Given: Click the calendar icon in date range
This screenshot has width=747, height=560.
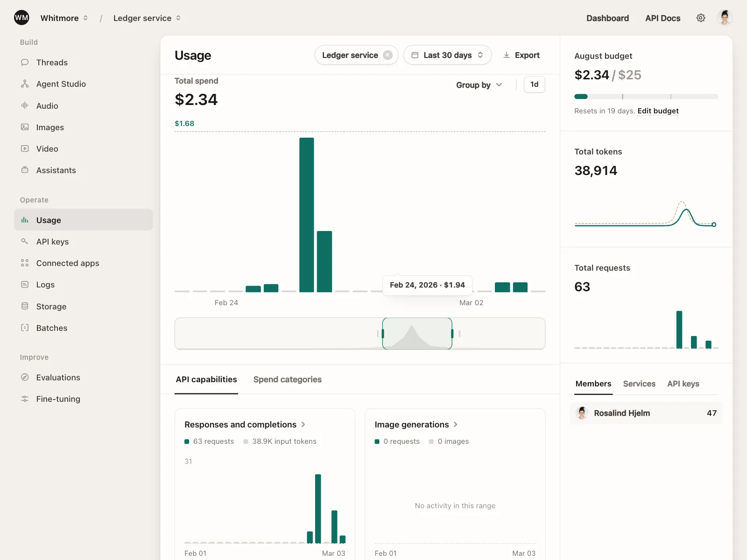Looking at the screenshot, I should coord(415,55).
